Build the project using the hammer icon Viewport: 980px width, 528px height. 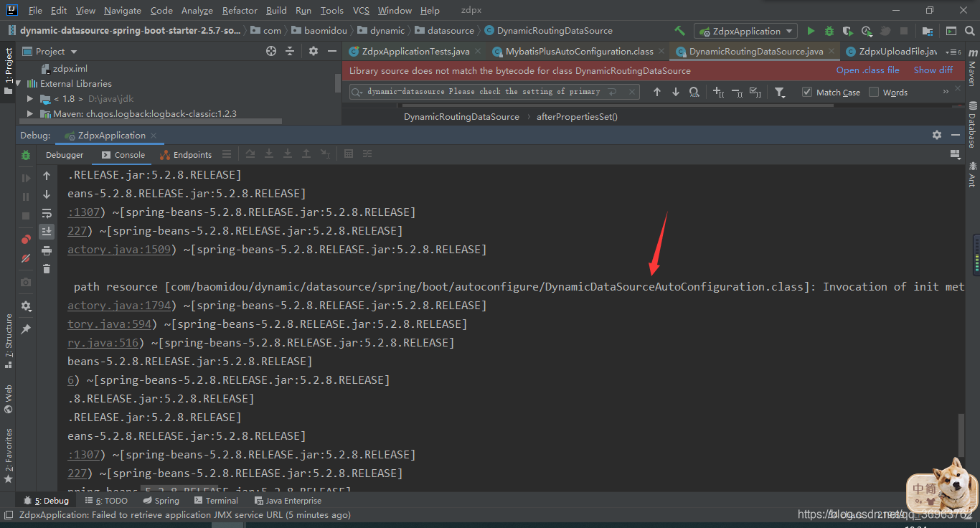(679, 31)
